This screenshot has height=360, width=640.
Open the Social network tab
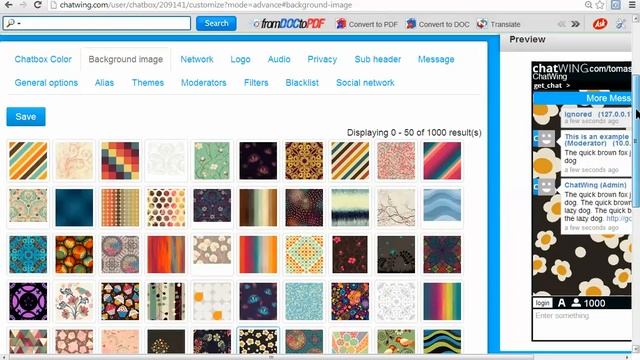click(x=365, y=82)
